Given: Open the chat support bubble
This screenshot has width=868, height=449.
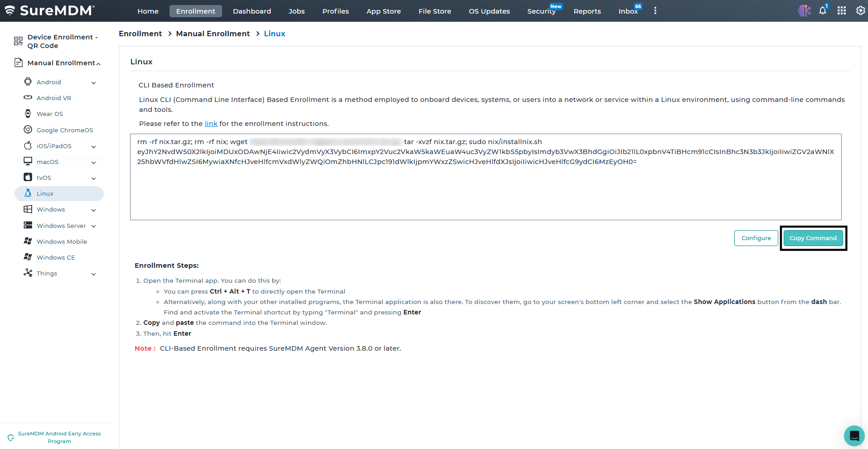Looking at the screenshot, I should pyautogui.click(x=854, y=436).
